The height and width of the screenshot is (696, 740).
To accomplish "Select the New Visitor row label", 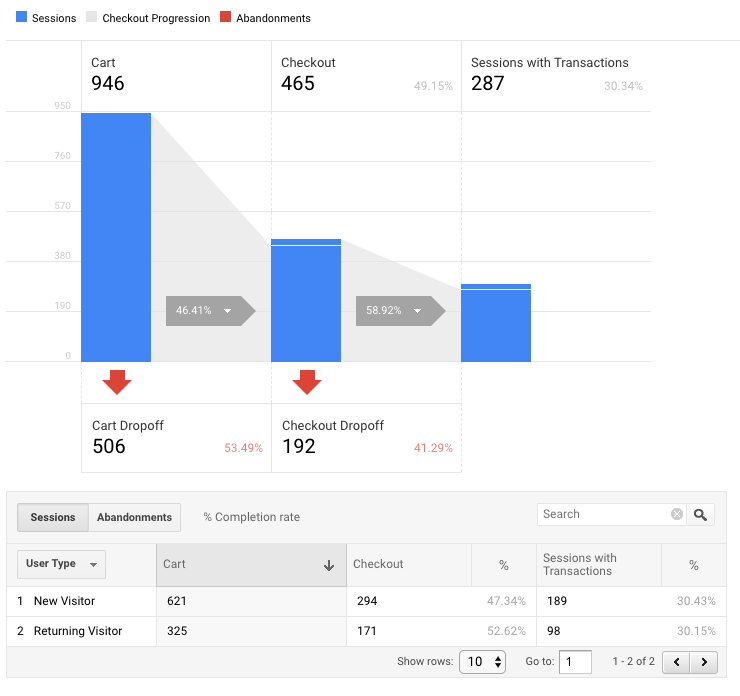I will coord(64,601).
